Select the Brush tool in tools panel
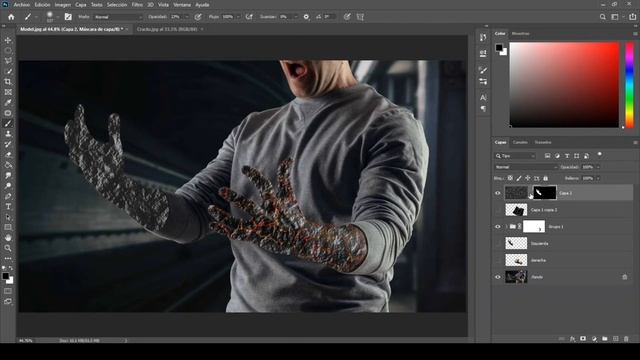This screenshot has height=360, width=640. [8, 123]
